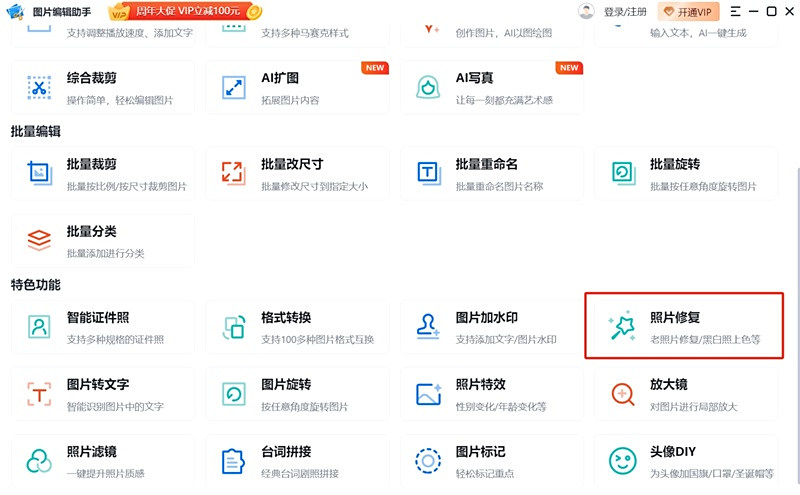800x495 pixels.
Task: Select 批量改尺寸 title text
Action: tap(292, 164)
